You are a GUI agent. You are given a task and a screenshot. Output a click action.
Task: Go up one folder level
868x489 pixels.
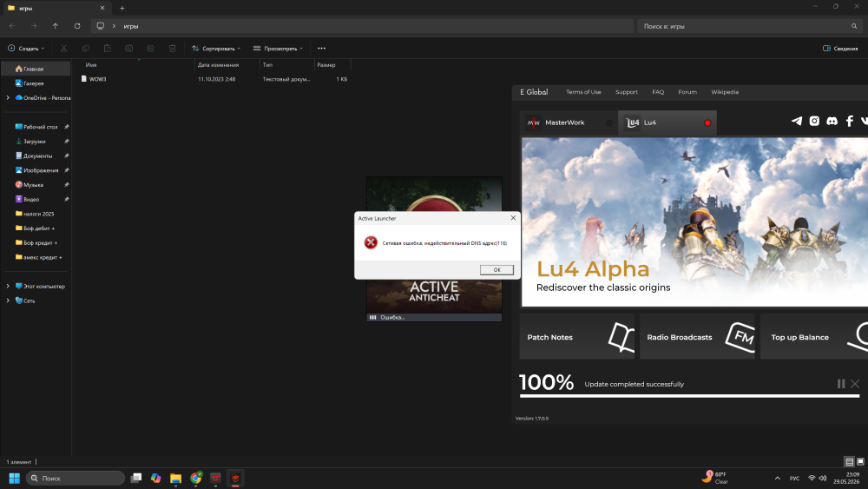coord(56,26)
